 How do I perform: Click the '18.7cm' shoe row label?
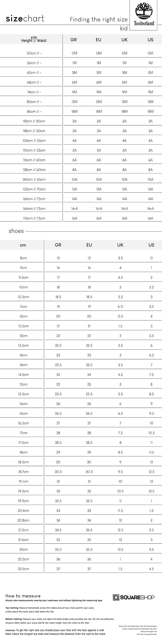23,472
